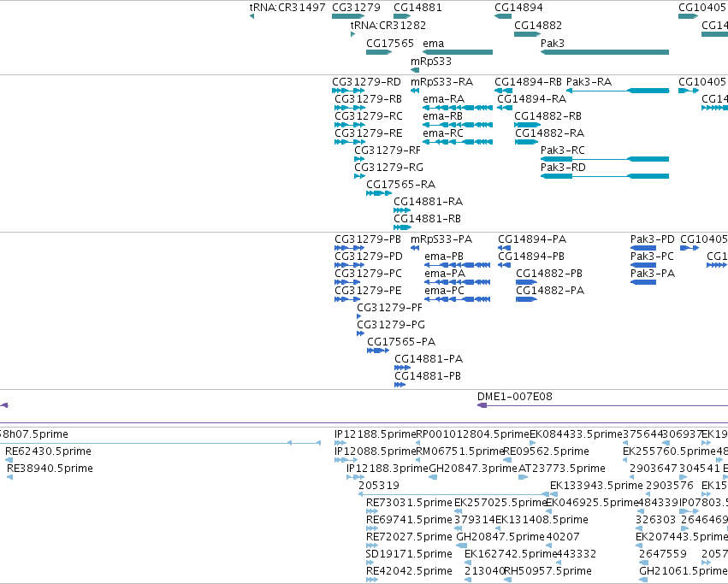Select the CG14894-PB protein
Image resolution: width=728 pixels, height=584 pixels.
[504, 265]
